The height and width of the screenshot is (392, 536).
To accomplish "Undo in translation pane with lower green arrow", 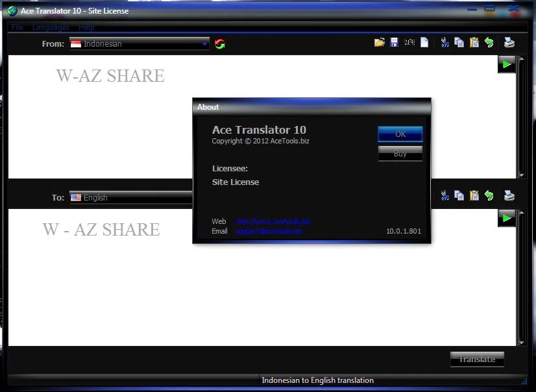I will pos(489,196).
